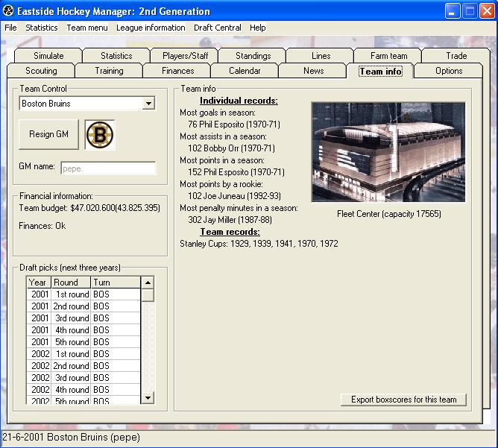Click the text '152 Phil Esposito (1970-71)'
The width and height of the screenshot is (498, 448).
point(236,172)
